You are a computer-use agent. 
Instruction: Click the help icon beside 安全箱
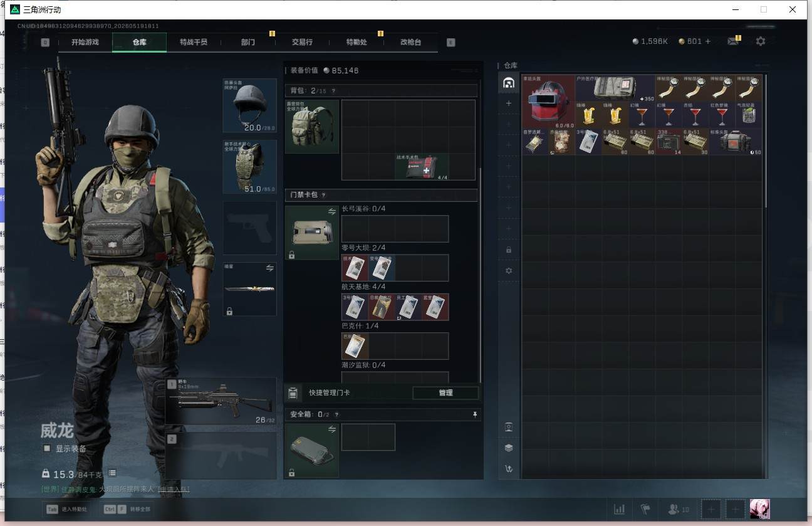pos(336,414)
